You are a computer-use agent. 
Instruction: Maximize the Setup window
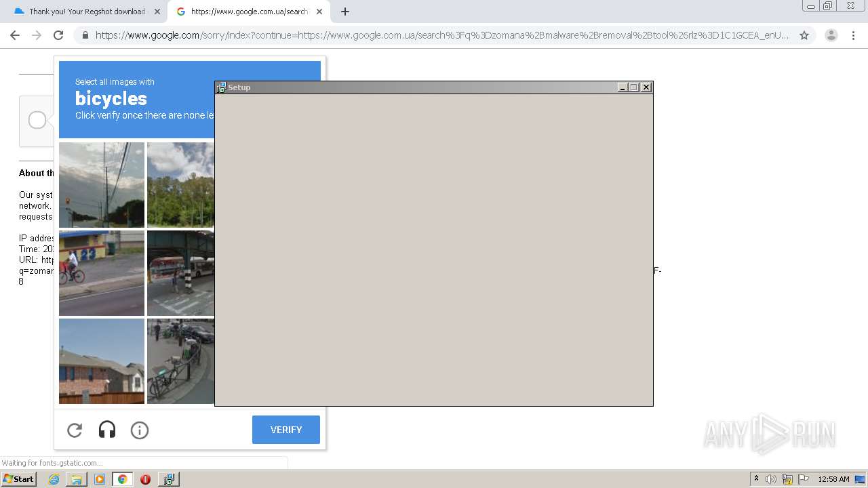pyautogui.click(x=634, y=87)
